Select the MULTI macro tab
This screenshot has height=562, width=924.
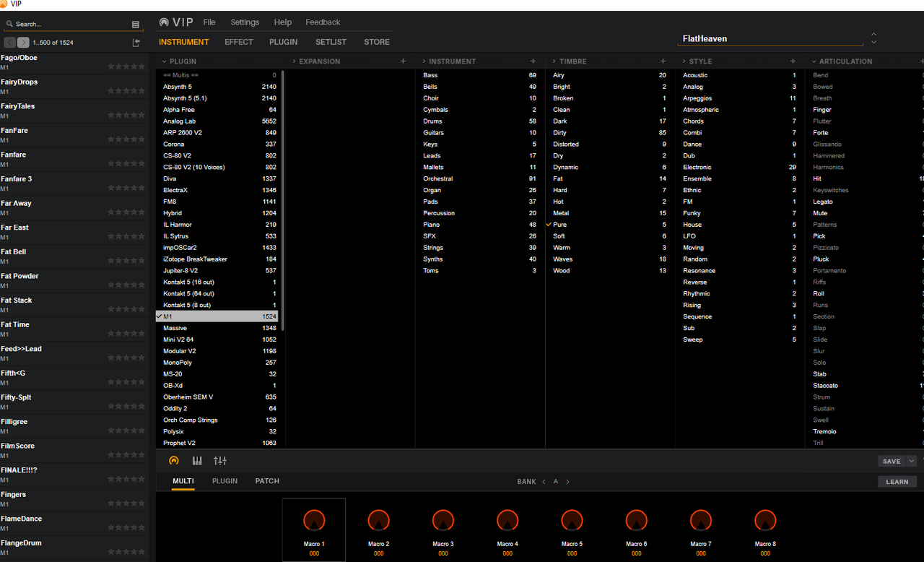[183, 481]
